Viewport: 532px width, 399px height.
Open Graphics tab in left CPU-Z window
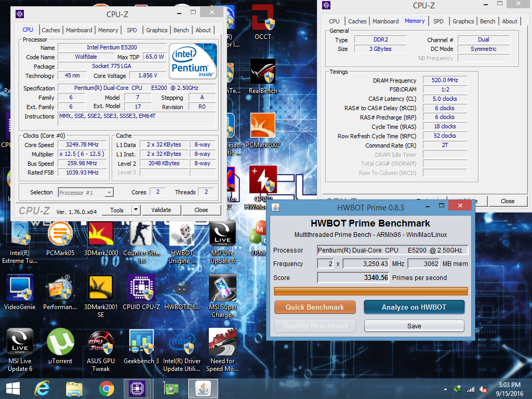[156, 30]
